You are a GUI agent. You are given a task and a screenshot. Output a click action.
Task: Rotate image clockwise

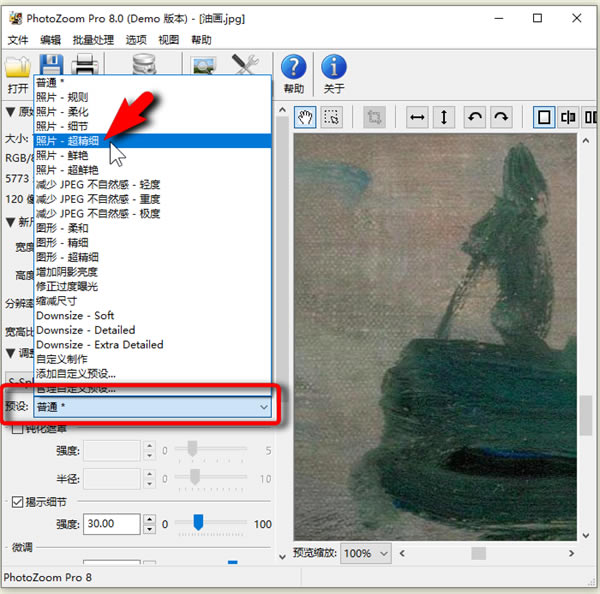click(x=501, y=117)
